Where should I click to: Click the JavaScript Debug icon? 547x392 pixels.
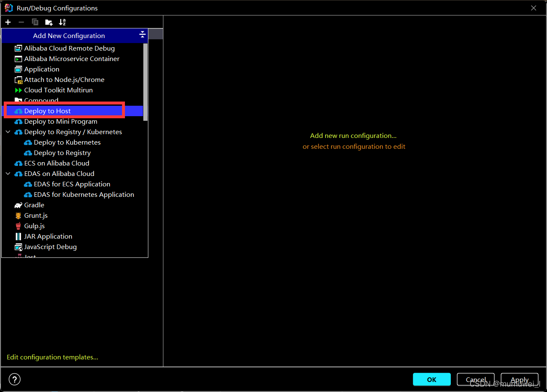tap(18, 247)
